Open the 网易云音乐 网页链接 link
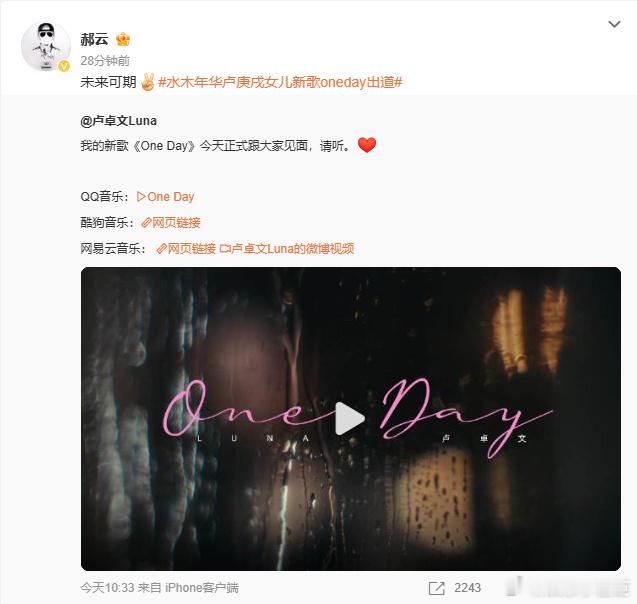Viewport: 637px width, 604px height. (x=186, y=249)
